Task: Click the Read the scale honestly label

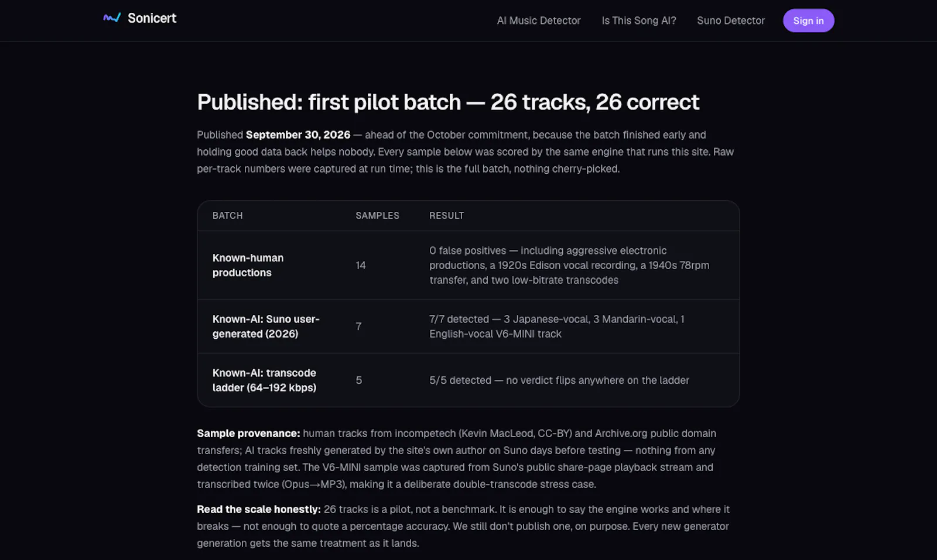Action: coord(259,510)
